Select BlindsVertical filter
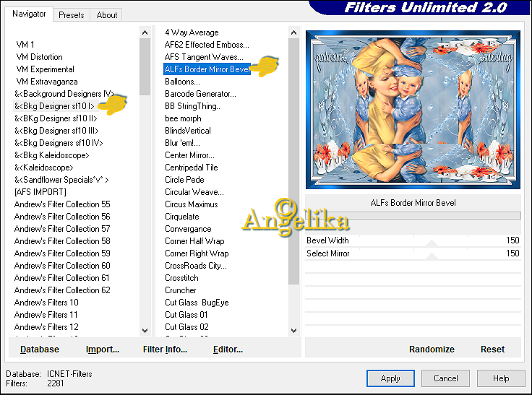This screenshot has width=532, height=395. coord(188,131)
